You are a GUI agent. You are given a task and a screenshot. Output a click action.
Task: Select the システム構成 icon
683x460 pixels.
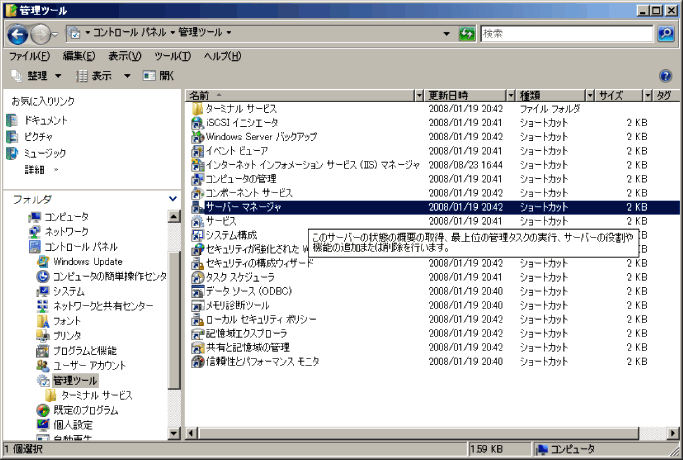pos(197,235)
